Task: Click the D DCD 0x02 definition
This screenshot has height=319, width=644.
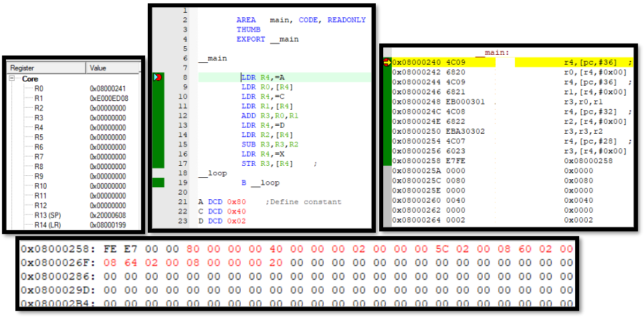Action: pyautogui.click(x=222, y=221)
